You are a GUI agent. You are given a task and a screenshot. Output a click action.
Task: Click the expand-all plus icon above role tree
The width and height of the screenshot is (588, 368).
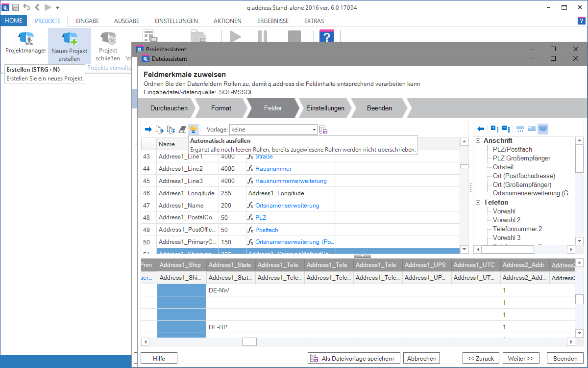pyautogui.click(x=494, y=129)
